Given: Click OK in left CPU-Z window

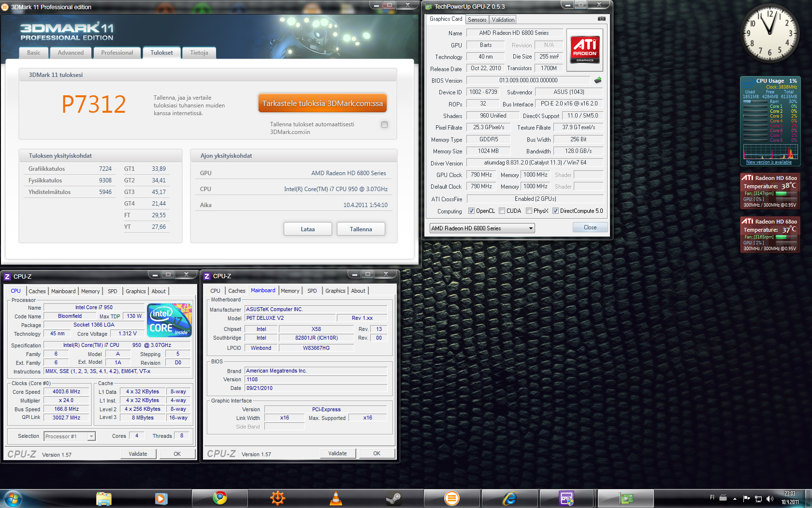Looking at the screenshot, I should [177, 454].
